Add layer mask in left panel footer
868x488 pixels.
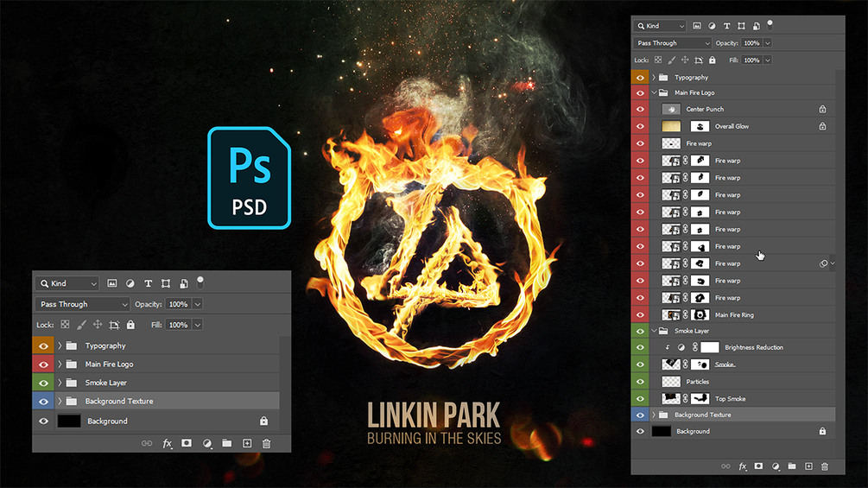pos(187,443)
